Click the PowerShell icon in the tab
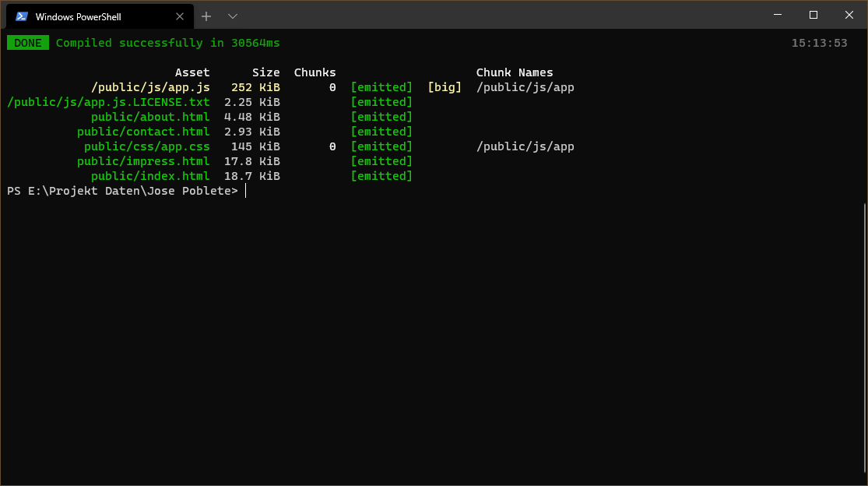The image size is (868, 486). (22, 16)
